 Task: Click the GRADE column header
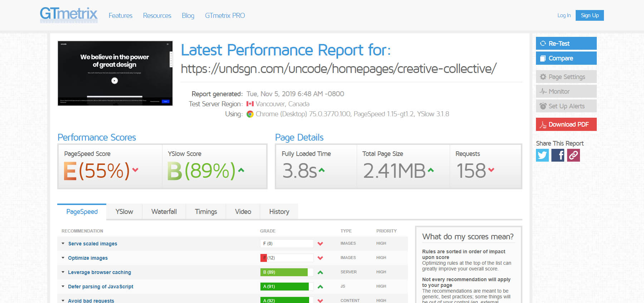pyautogui.click(x=268, y=231)
